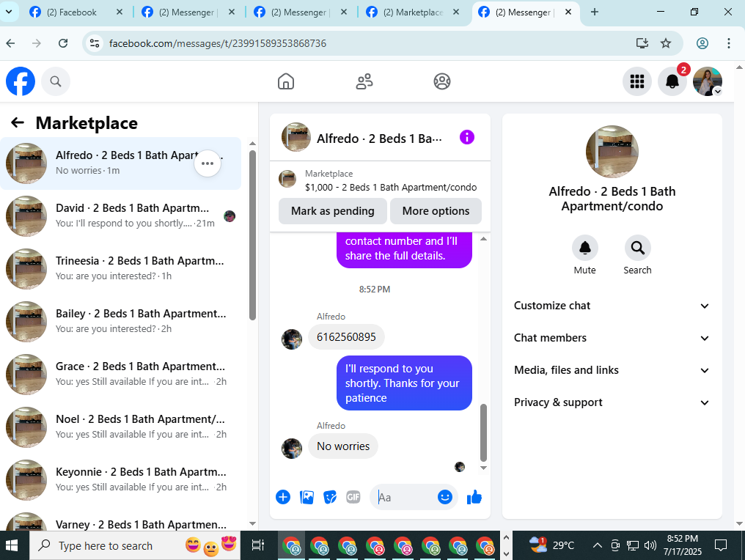Open Windows Task View icon

click(x=258, y=545)
